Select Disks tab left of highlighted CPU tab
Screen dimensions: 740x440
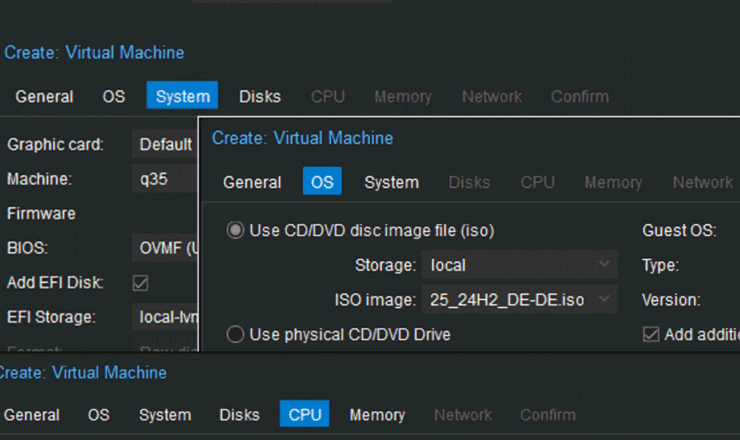coord(239,415)
